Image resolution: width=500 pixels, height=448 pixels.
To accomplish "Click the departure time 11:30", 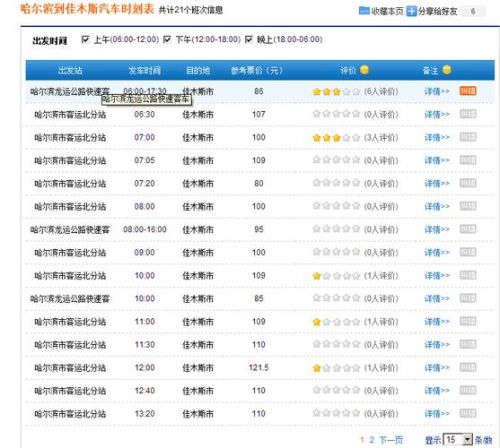I will pyautogui.click(x=145, y=344).
